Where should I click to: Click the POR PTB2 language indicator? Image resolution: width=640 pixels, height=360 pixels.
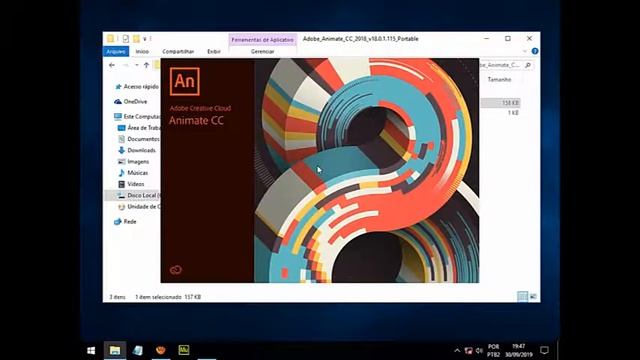(493, 351)
